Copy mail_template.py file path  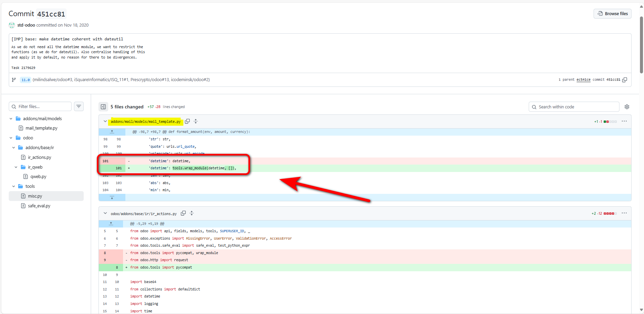pyautogui.click(x=187, y=121)
